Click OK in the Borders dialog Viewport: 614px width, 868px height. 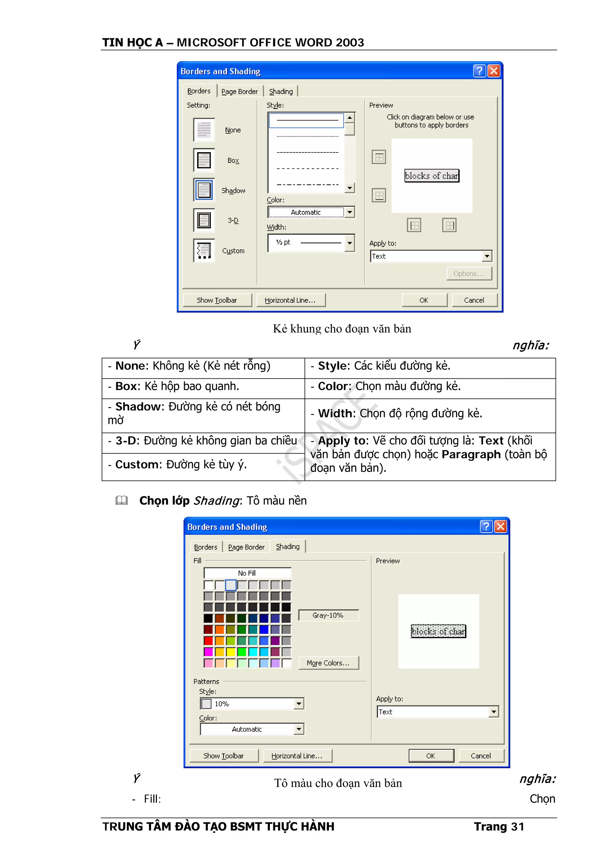(424, 300)
